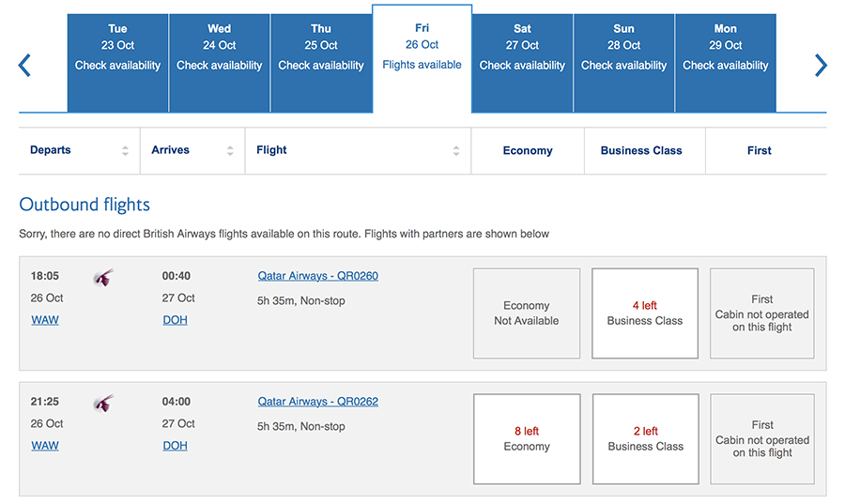The image size is (845, 504).
Task: Switch to Thu 25 Oct tab
Action: click(x=321, y=63)
